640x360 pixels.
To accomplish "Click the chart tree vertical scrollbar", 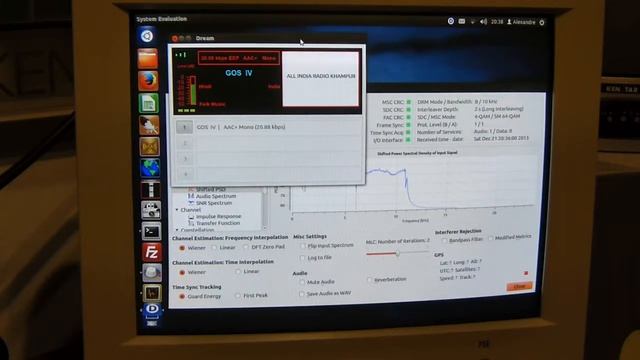I will 265,208.
